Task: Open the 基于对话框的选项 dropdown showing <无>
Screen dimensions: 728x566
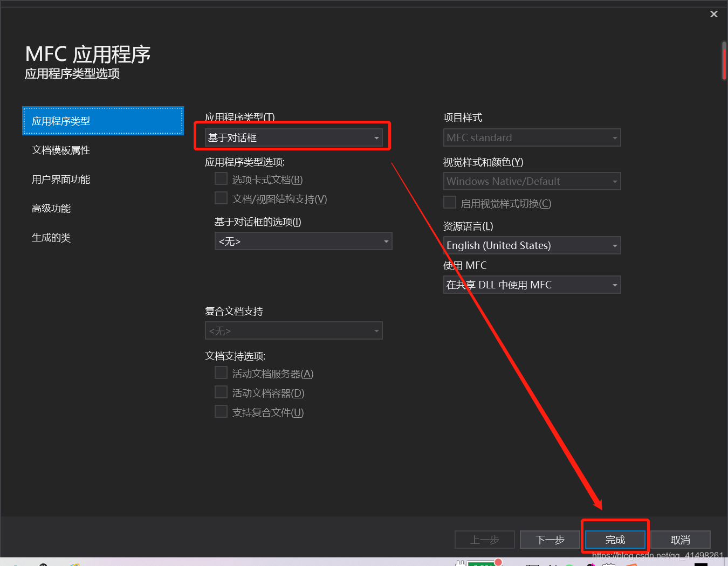Action: pos(304,241)
